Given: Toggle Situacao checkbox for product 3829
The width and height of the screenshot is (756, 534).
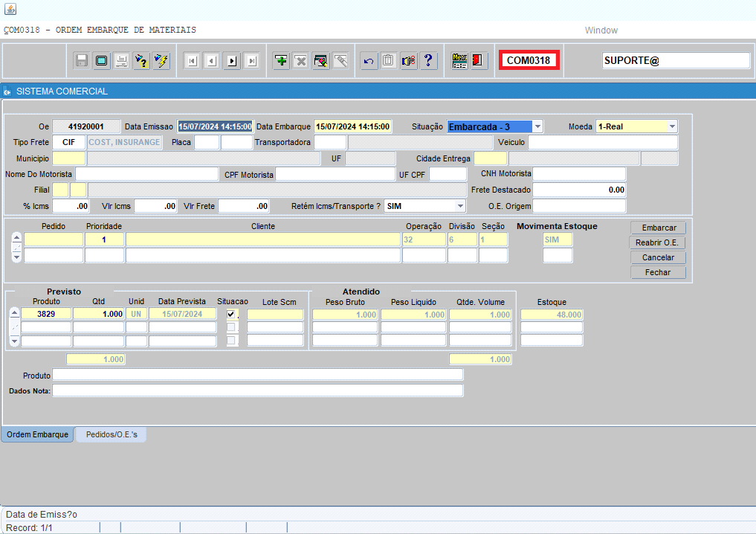Looking at the screenshot, I should coord(231,315).
